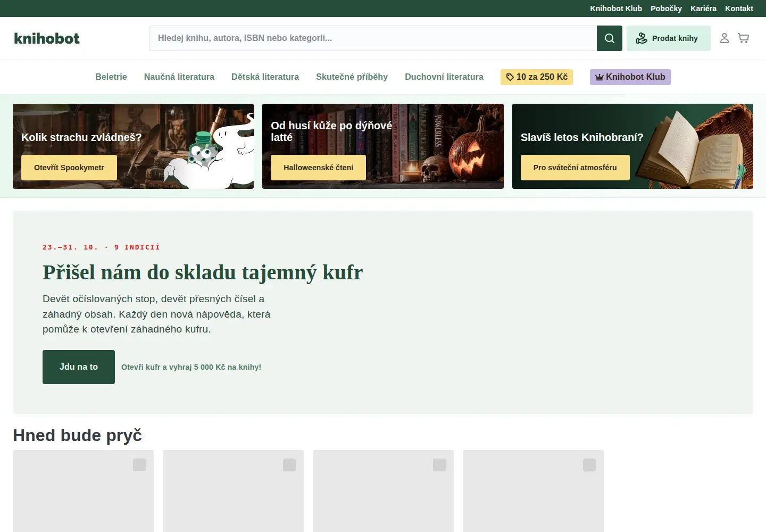Open the pumpkin Halloween banner image
This screenshot has height=532, width=766.
(x=383, y=146)
